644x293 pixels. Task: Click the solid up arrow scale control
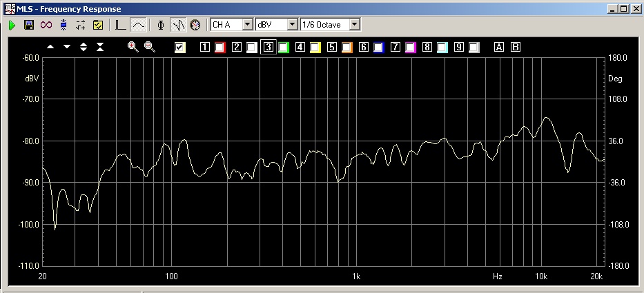pyautogui.click(x=50, y=47)
